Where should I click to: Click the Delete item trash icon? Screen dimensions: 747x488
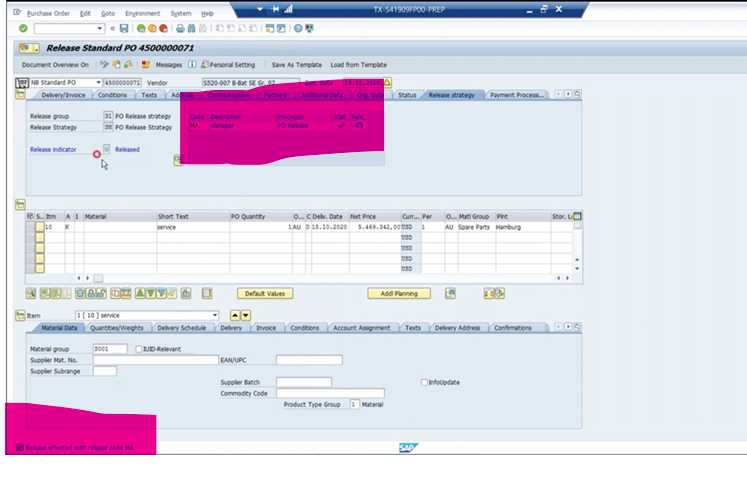coord(80,294)
